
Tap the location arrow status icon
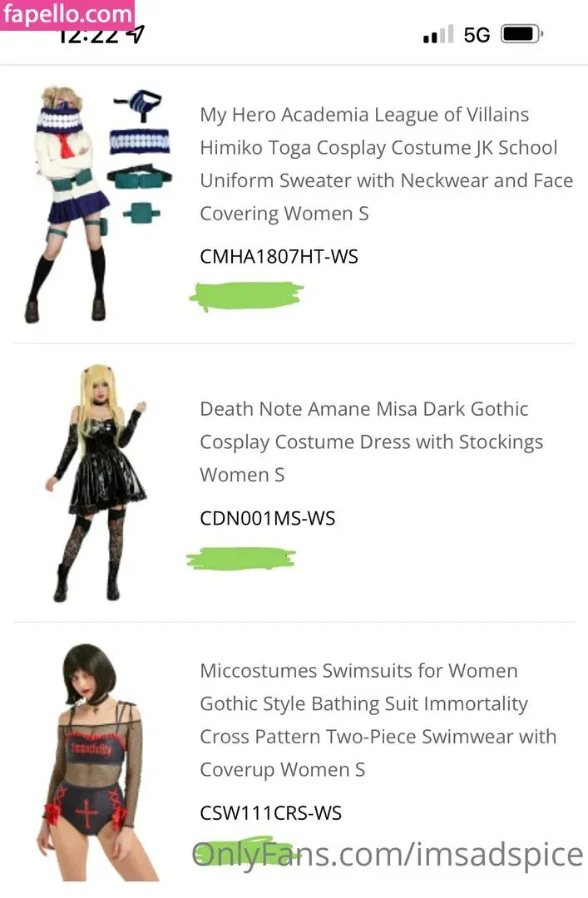pyautogui.click(x=135, y=36)
